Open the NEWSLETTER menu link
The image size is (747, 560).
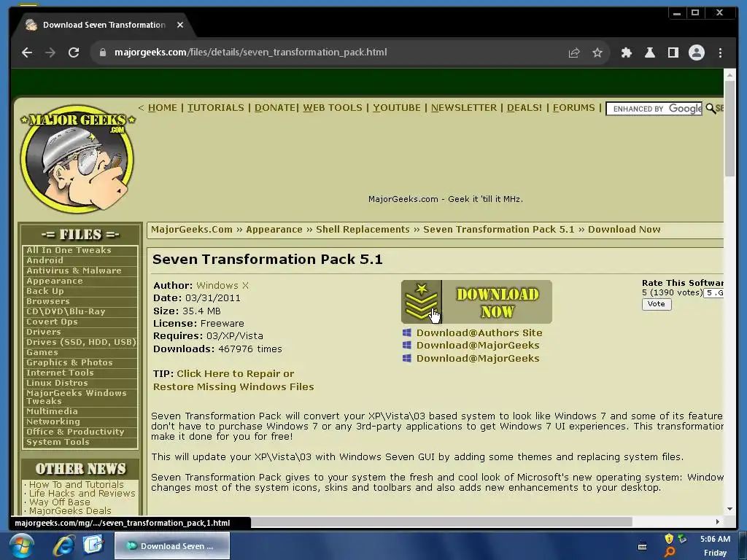pyautogui.click(x=464, y=108)
